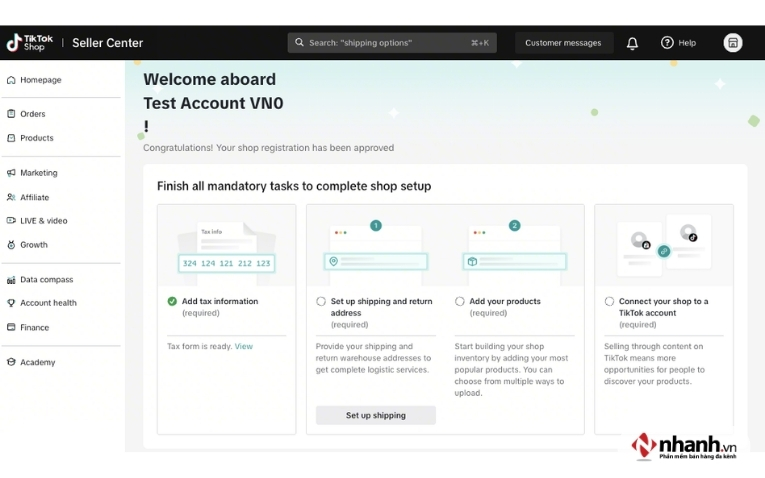Viewport: 765px width, 478px height.
Task: Click 'Connect your shop to a TikTok account' title
Action: [664, 307]
